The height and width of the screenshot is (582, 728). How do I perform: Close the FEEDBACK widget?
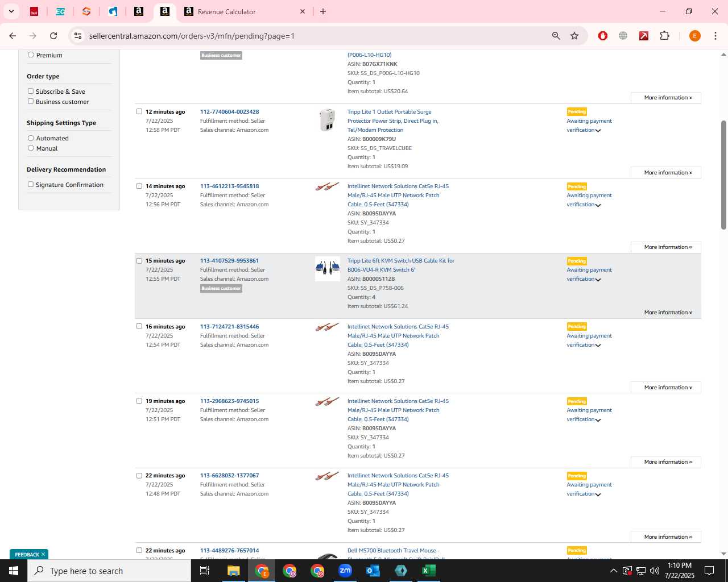43,554
